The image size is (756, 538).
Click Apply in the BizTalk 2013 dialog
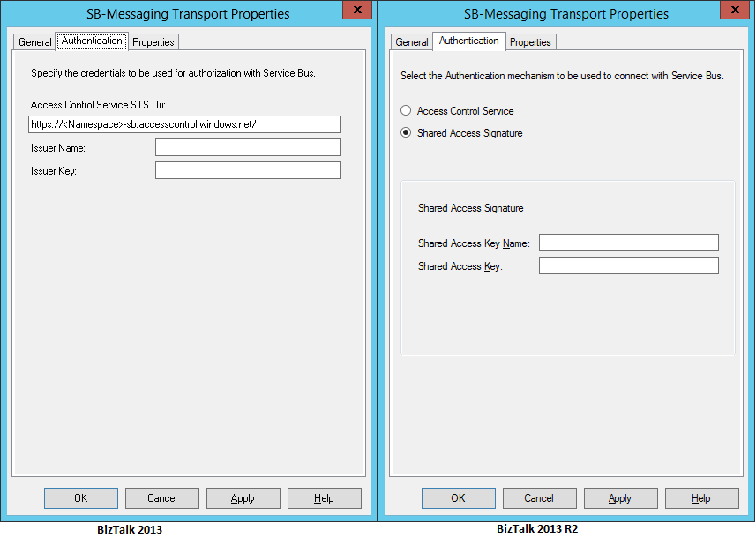[243, 498]
